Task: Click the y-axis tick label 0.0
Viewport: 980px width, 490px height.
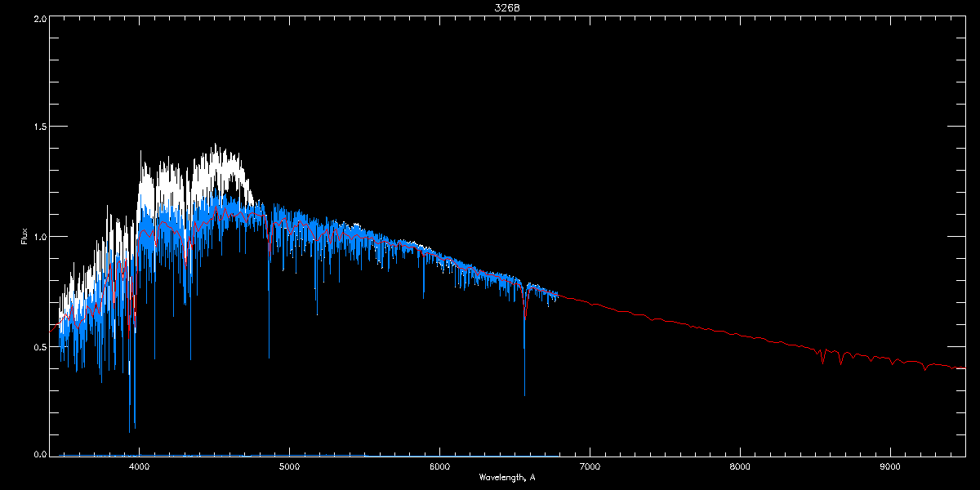Action: [x=39, y=455]
